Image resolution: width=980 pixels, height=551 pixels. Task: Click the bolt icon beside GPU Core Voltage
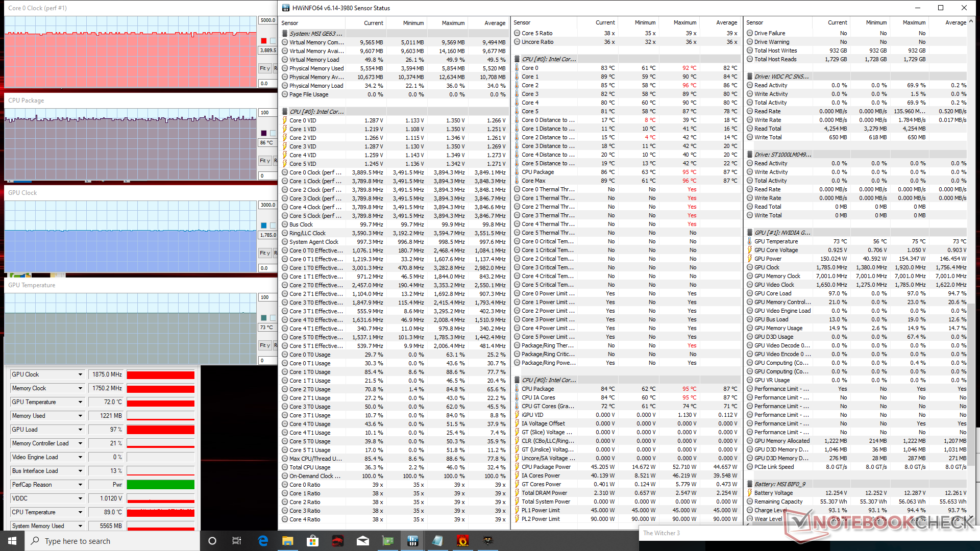click(x=750, y=250)
